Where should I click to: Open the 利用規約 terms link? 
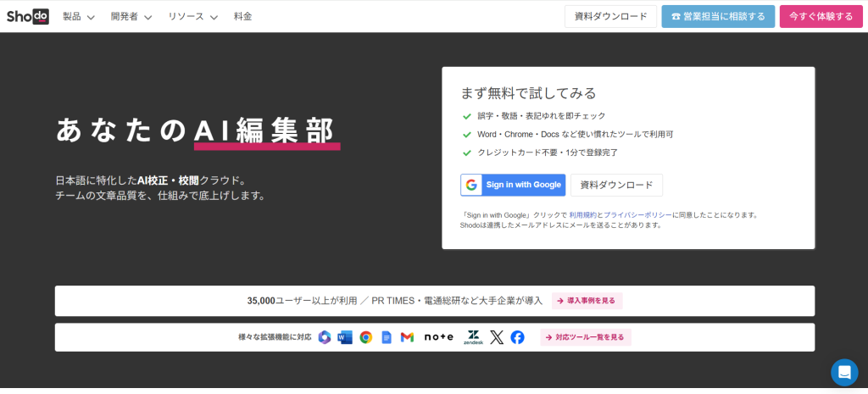coord(581,215)
